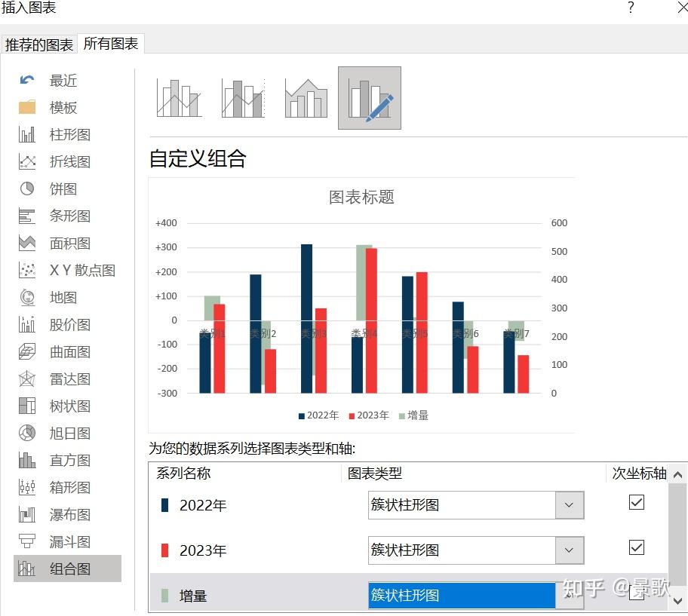Choose the column-line on secondary axis icon

point(243,98)
